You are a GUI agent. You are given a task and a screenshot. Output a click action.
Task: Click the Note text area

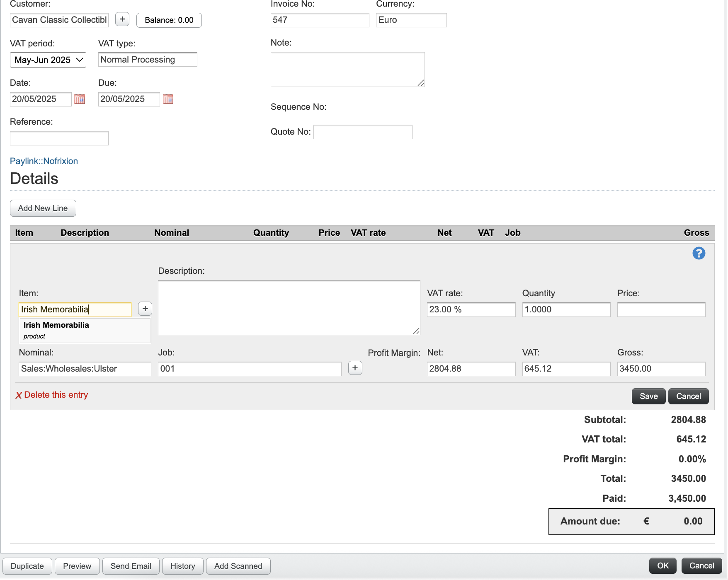click(347, 69)
